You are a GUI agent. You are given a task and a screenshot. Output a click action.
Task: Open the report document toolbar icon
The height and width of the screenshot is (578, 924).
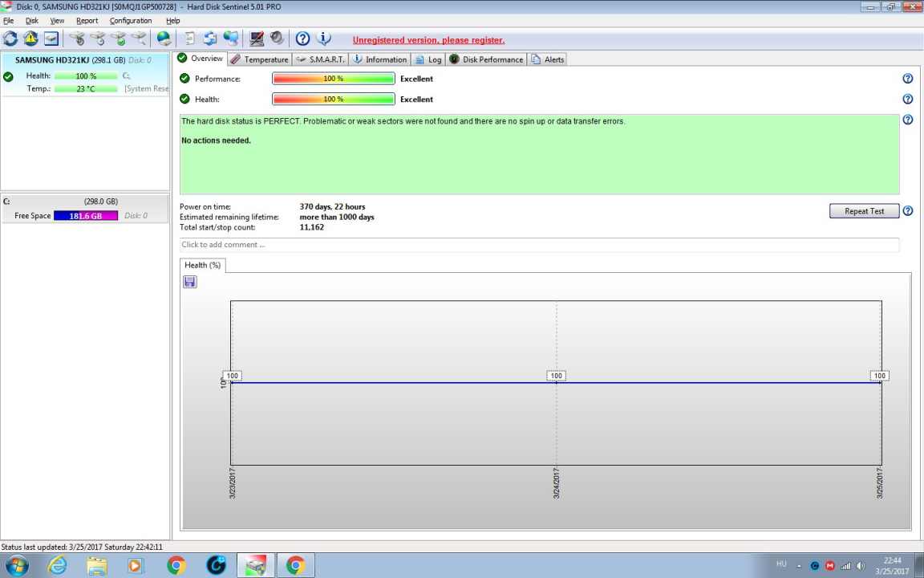coord(189,39)
